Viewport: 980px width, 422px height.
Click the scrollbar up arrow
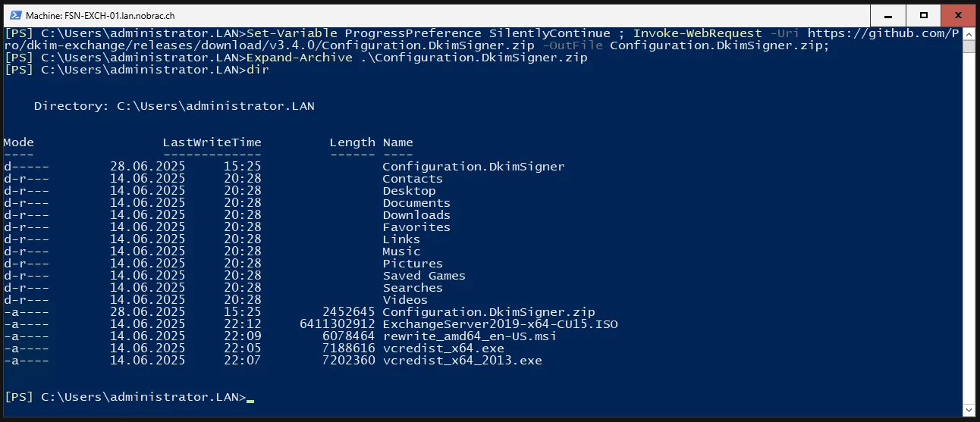click(x=969, y=34)
